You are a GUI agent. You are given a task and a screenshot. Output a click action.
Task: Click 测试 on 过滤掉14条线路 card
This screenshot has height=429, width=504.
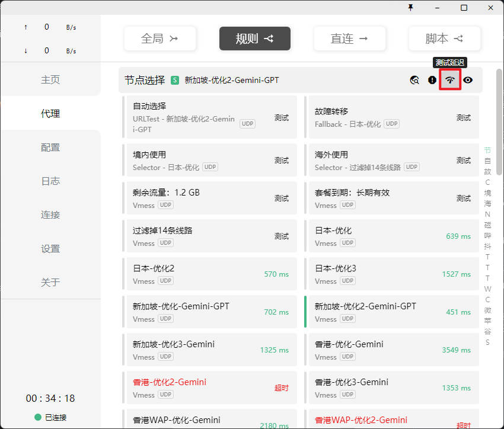click(282, 236)
